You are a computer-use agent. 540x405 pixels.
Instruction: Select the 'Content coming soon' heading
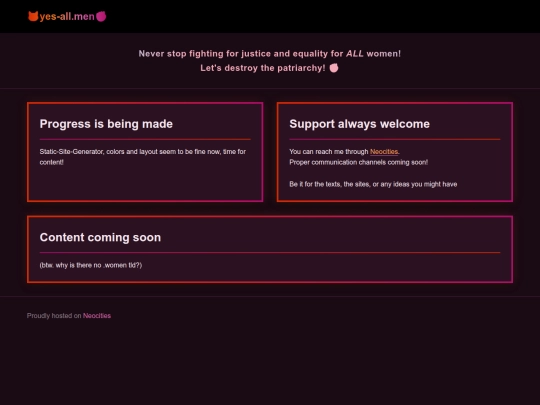100,237
